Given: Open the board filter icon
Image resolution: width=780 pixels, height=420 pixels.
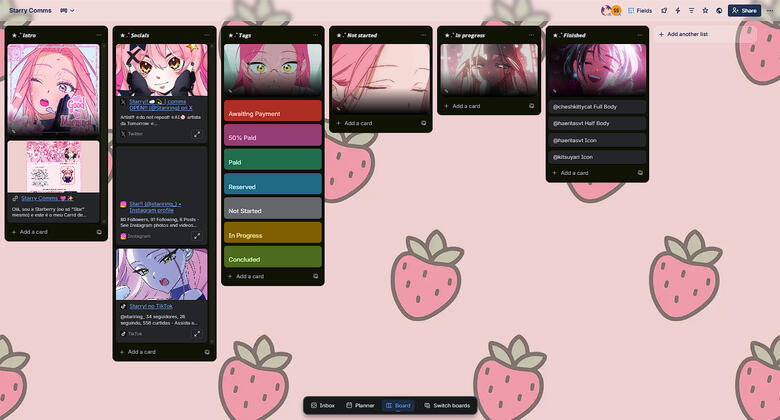Looking at the screenshot, I should click(691, 10).
